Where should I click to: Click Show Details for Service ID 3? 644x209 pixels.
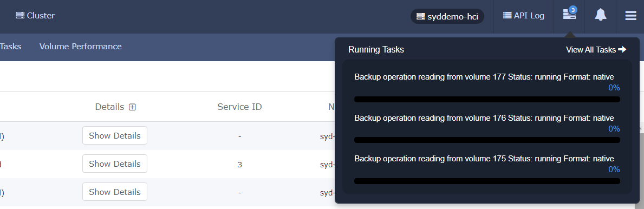[x=115, y=164]
